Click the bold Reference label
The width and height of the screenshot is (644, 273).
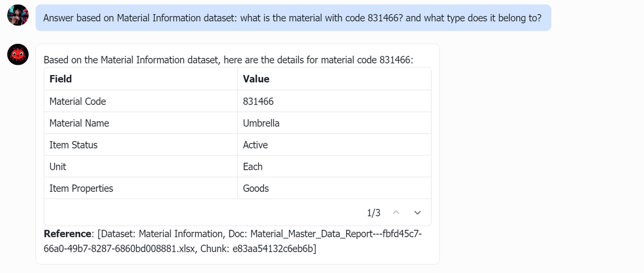point(68,234)
